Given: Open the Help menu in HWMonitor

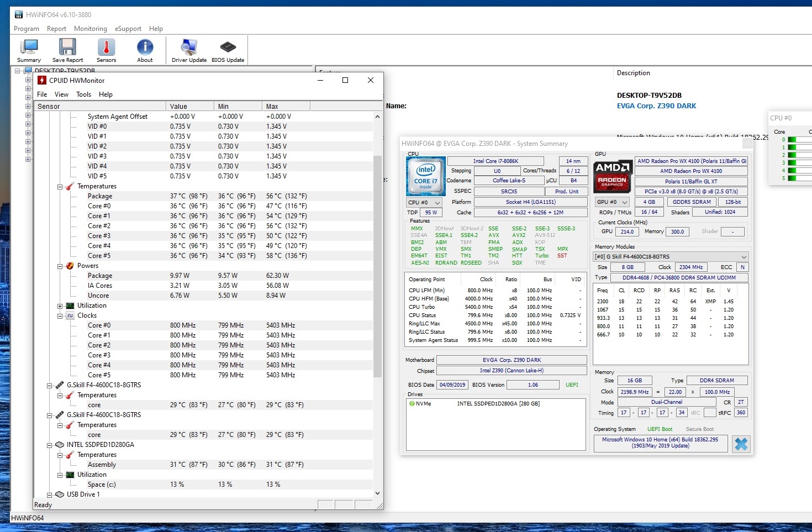Looking at the screenshot, I should [x=106, y=94].
